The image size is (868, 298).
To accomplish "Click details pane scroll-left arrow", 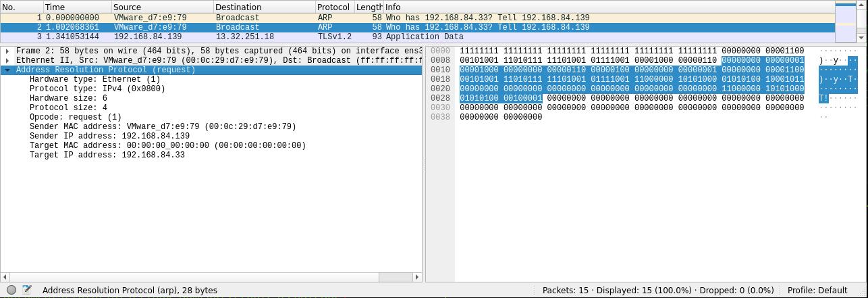I will [5, 277].
